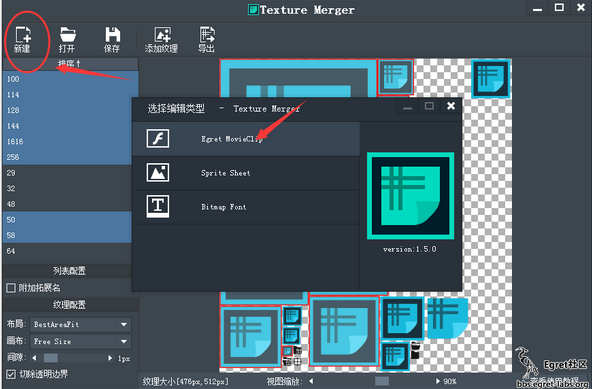Maximize the Texture Merger main window
The image size is (592, 389).
[x=559, y=7]
